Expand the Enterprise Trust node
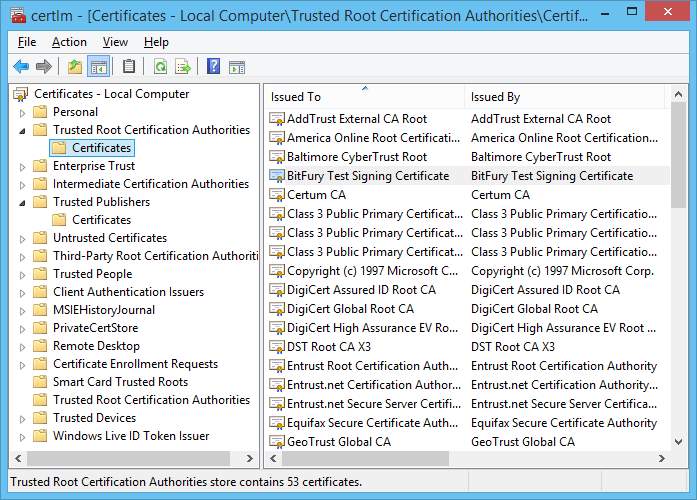697x500 pixels. [22, 166]
